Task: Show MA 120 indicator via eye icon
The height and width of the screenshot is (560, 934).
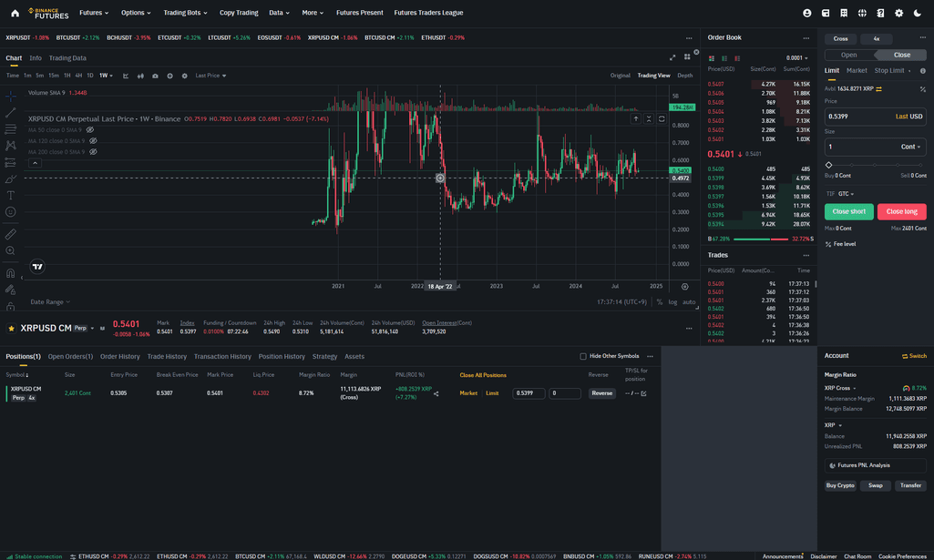Action: coord(93,141)
